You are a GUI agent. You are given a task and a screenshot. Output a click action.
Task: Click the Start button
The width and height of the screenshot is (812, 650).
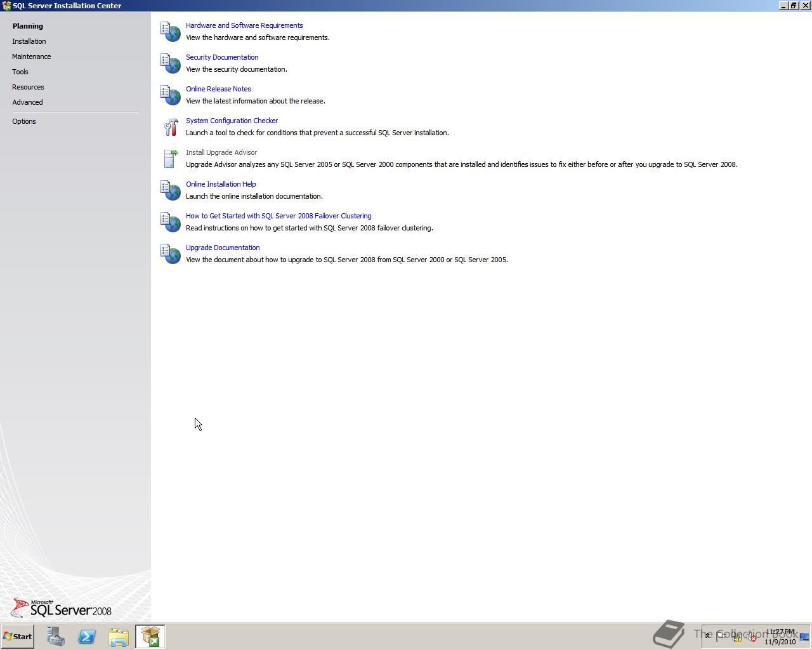click(17, 637)
